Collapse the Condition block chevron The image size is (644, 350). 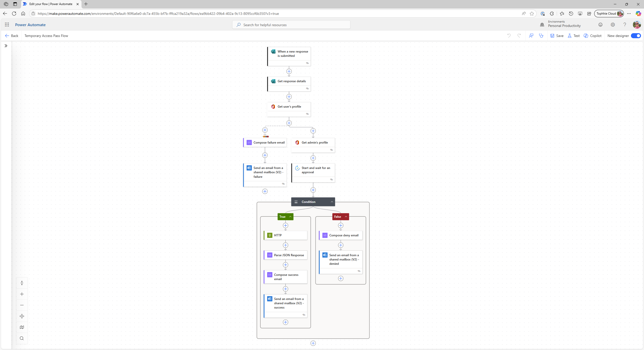332,202
